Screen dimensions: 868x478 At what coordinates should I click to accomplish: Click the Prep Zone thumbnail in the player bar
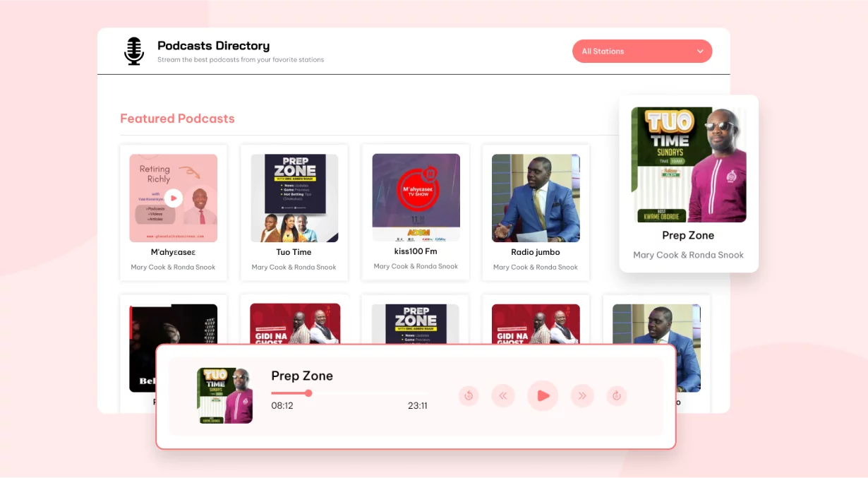[x=224, y=395]
